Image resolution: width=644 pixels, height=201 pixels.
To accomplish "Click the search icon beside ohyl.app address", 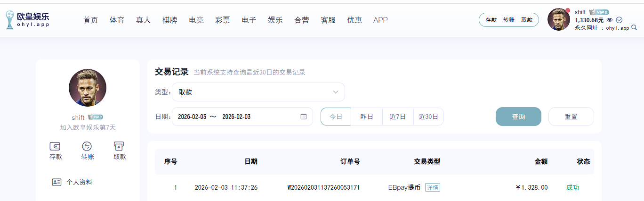I will (x=634, y=28).
